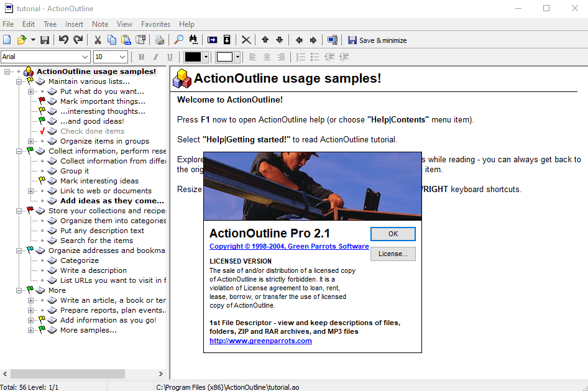The height and width of the screenshot is (391, 588).
Task: Open Find with the magnifier icon
Action: point(179,40)
